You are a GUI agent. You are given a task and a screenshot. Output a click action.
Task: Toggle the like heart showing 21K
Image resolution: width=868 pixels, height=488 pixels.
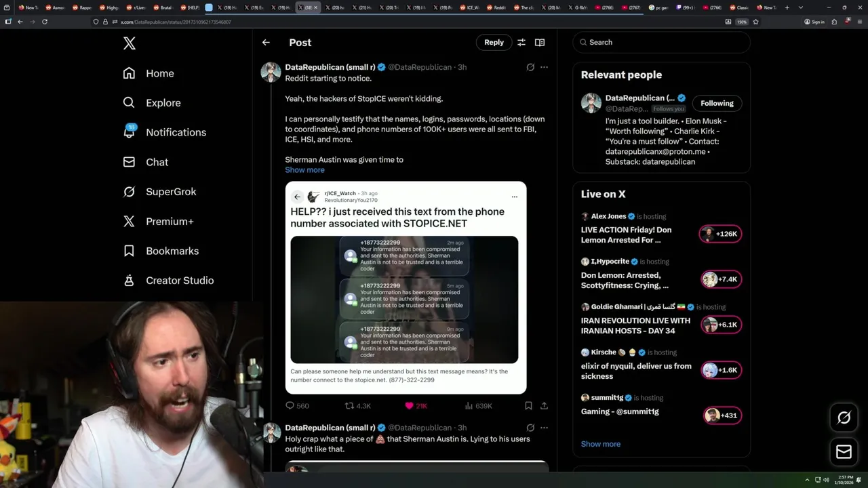(x=416, y=406)
